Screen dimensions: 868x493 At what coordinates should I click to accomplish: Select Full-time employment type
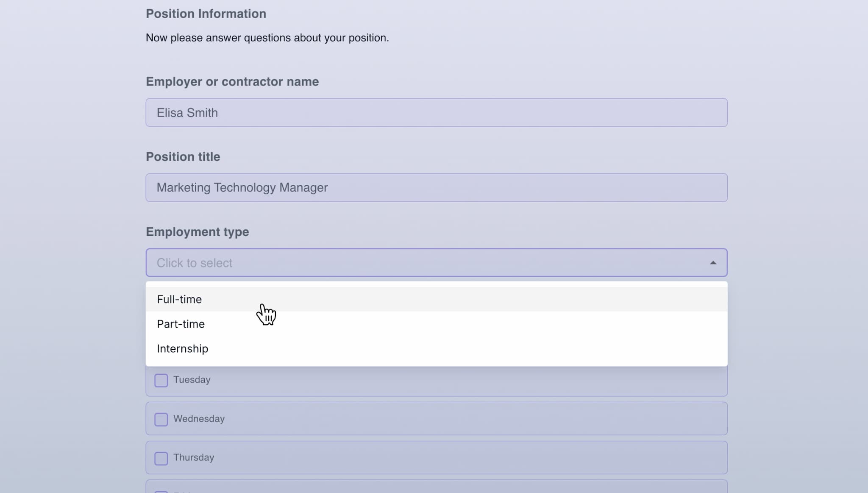point(179,299)
